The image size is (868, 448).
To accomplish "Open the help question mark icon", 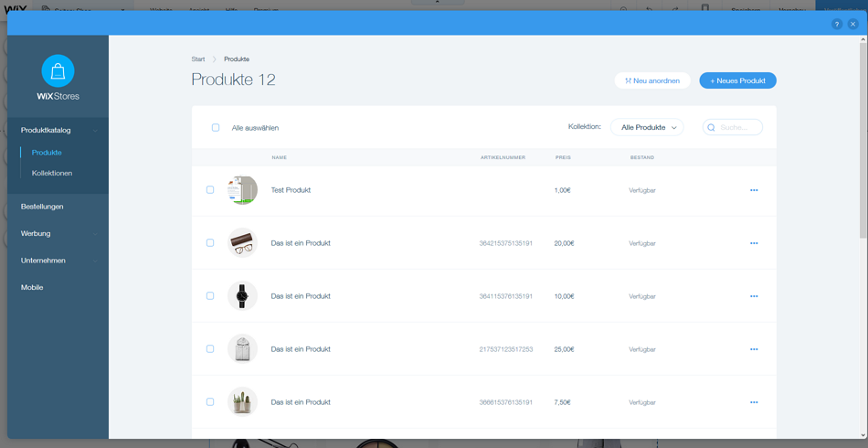I will (x=836, y=24).
